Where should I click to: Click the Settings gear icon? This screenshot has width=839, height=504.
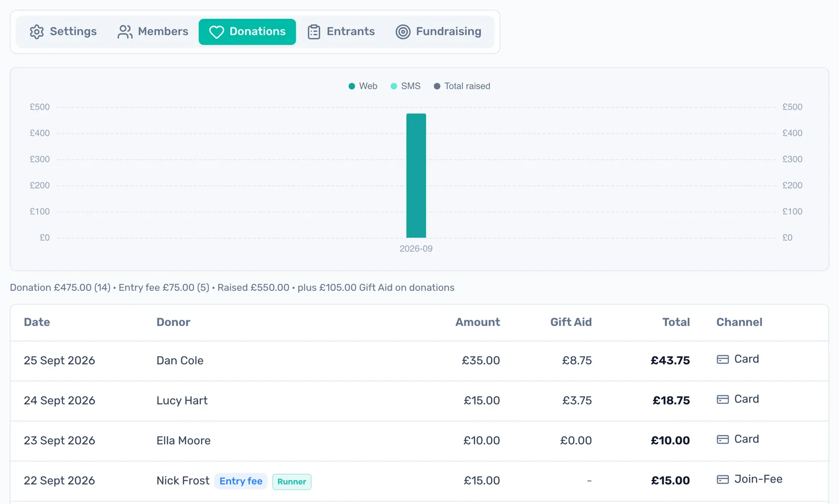[x=37, y=32]
